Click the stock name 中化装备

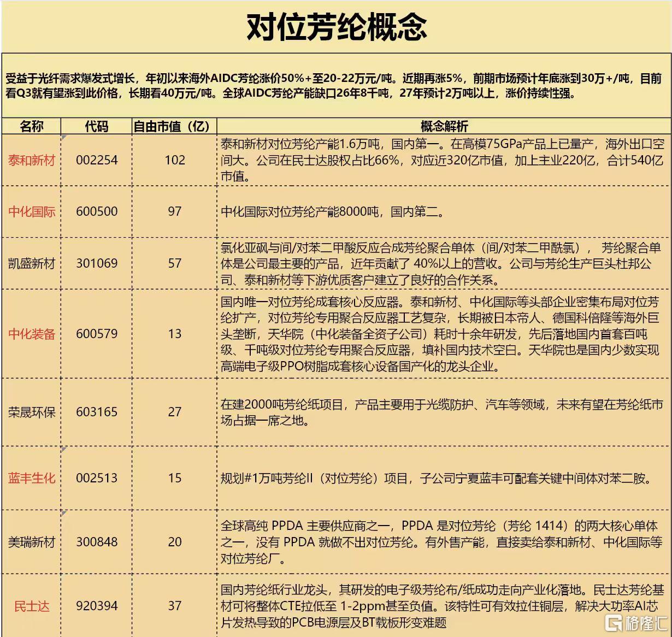(31, 334)
